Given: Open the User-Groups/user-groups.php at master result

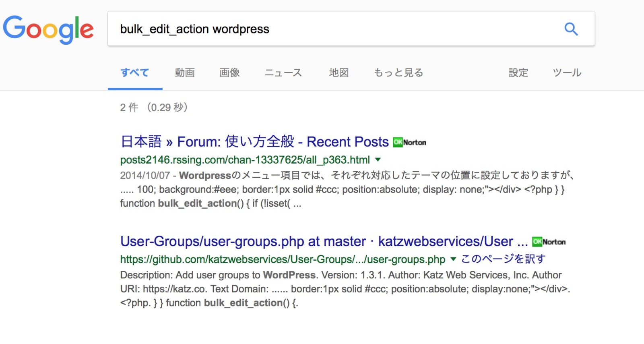Looking at the screenshot, I should click(x=324, y=241).
